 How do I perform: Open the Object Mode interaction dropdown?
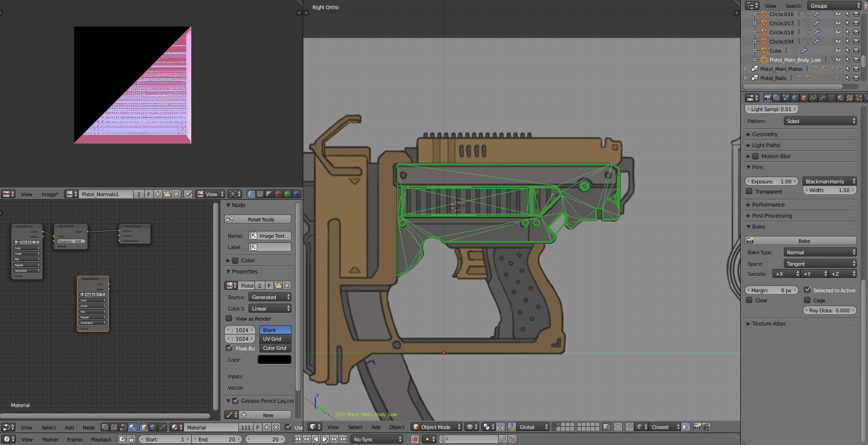[x=435, y=427]
